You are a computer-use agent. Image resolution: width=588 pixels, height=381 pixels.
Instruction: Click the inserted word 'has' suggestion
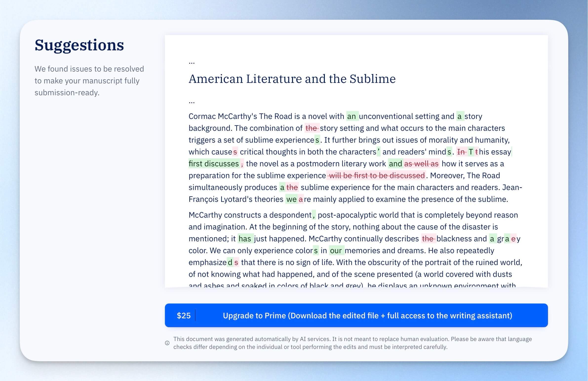[245, 239]
